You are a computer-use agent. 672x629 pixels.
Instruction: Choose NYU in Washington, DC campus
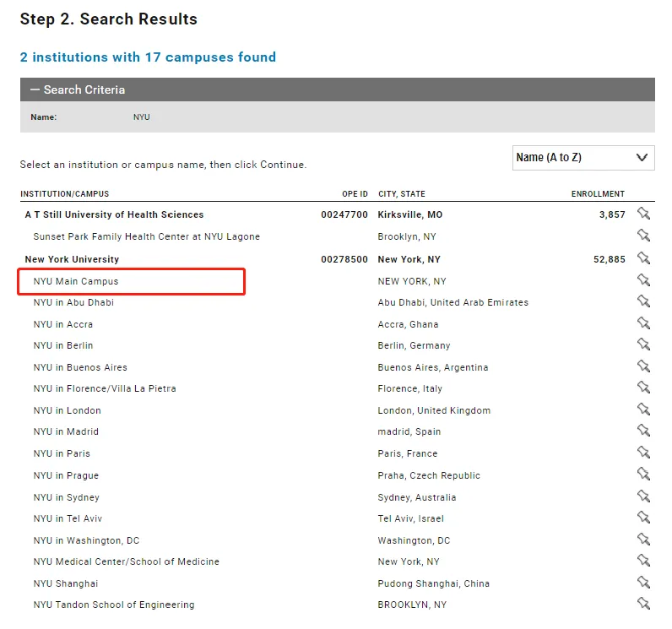click(86, 540)
